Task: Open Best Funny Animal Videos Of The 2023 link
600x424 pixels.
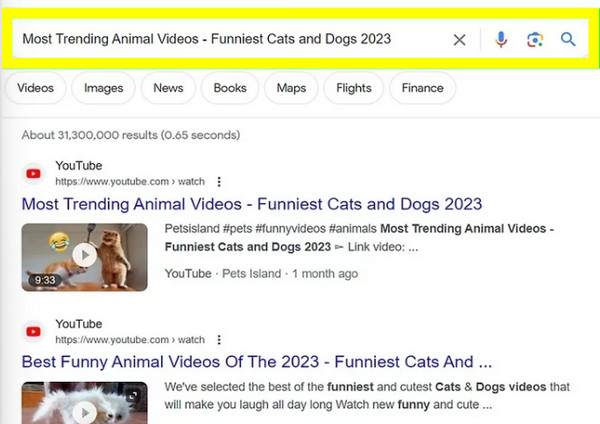Action: [257, 362]
